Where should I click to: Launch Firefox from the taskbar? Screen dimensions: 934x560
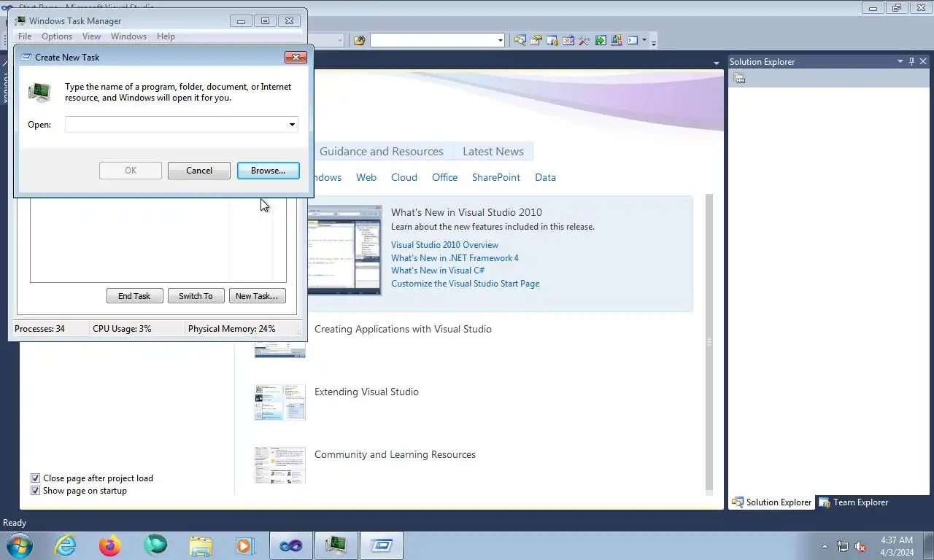[110, 545]
